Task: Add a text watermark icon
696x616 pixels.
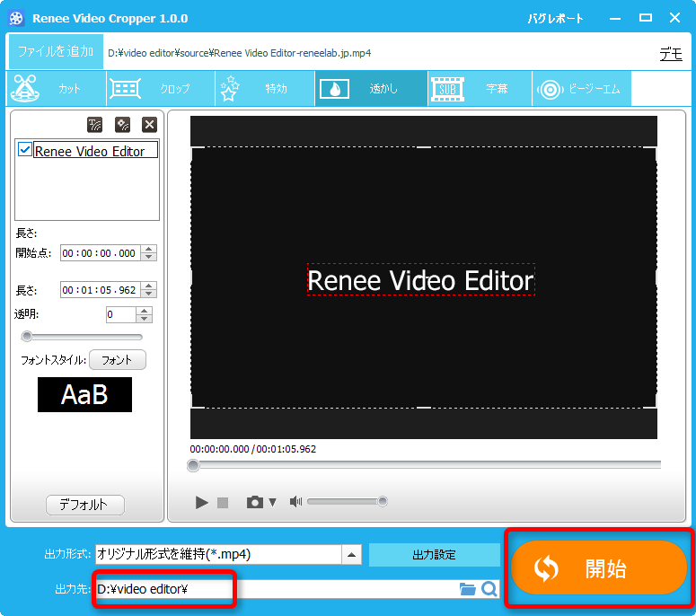Action: 94,125
